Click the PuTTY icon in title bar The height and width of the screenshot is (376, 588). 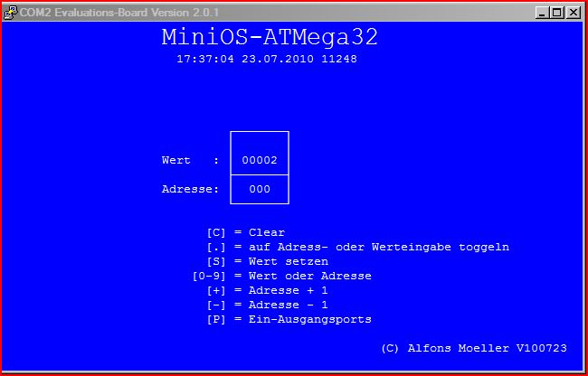click(x=11, y=13)
